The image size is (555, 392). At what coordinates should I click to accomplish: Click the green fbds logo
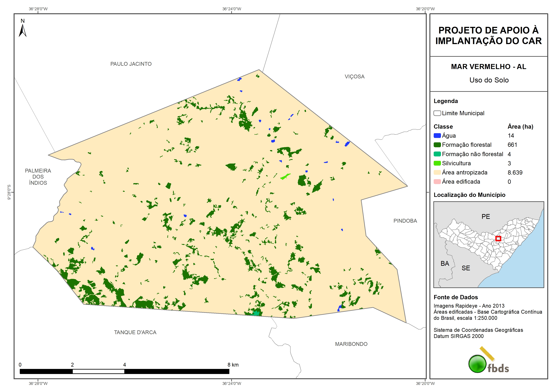[477, 364]
